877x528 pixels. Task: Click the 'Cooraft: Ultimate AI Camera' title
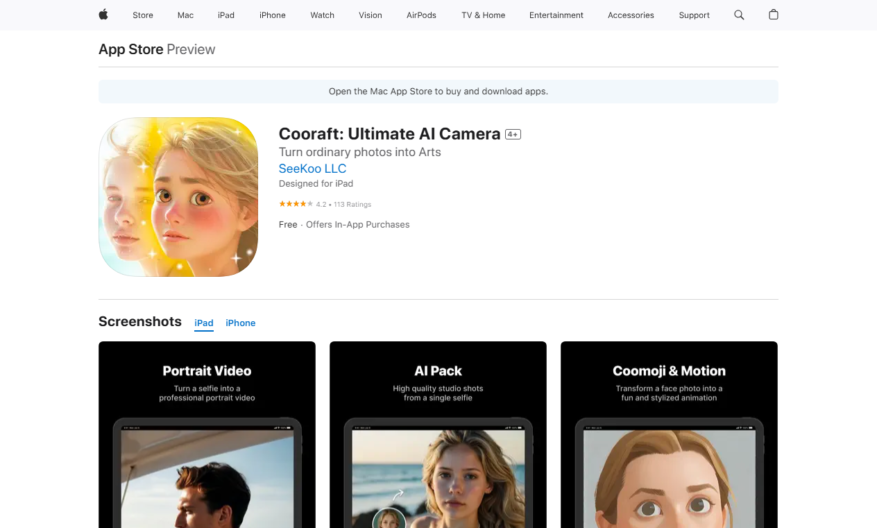click(389, 134)
